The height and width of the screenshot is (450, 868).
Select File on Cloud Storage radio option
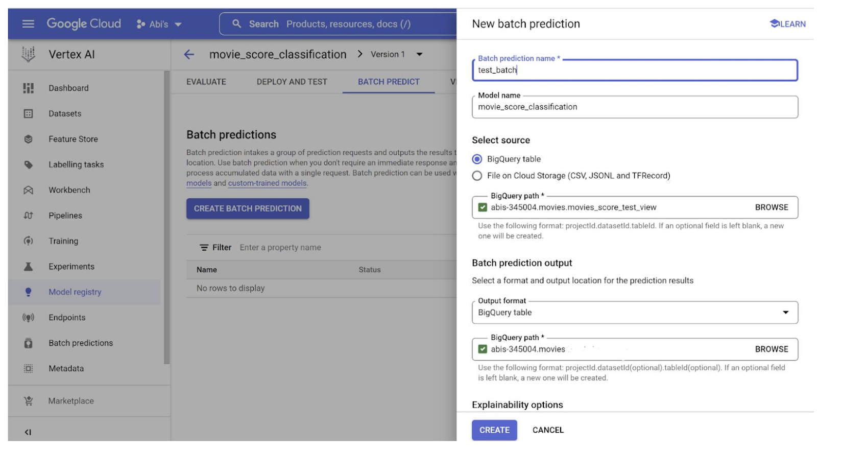[477, 176]
